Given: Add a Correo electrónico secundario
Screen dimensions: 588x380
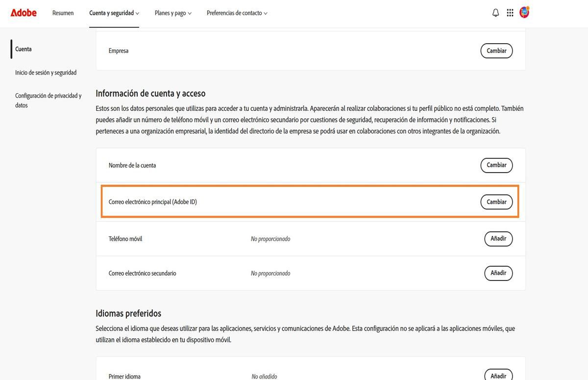Looking at the screenshot, I should (498, 273).
